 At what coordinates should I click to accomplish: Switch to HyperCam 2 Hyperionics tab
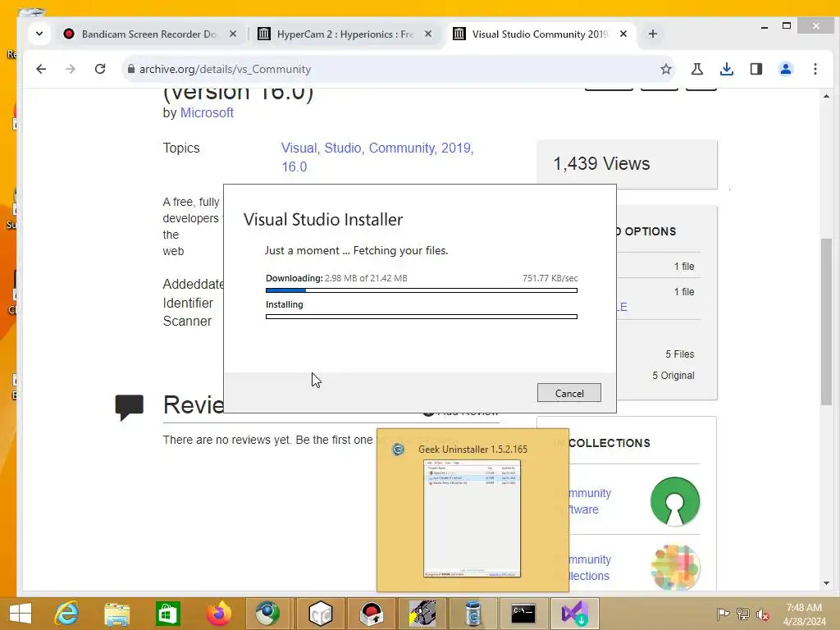[x=345, y=34]
